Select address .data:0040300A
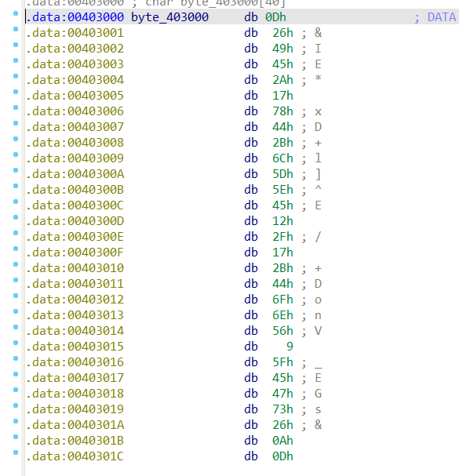Screen dimensions: 459x476 coord(75,174)
